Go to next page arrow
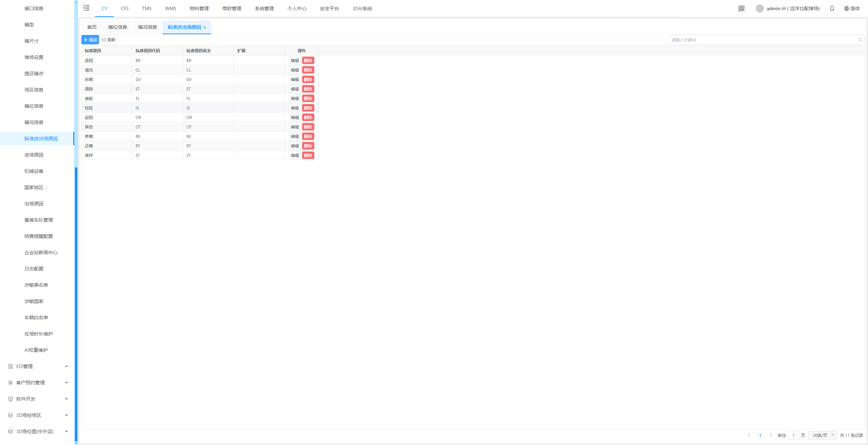868x445 pixels. pos(771,435)
